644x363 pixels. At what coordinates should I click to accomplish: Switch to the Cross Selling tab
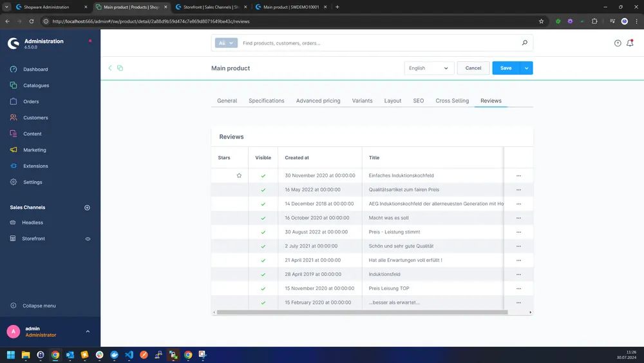click(x=452, y=101)
